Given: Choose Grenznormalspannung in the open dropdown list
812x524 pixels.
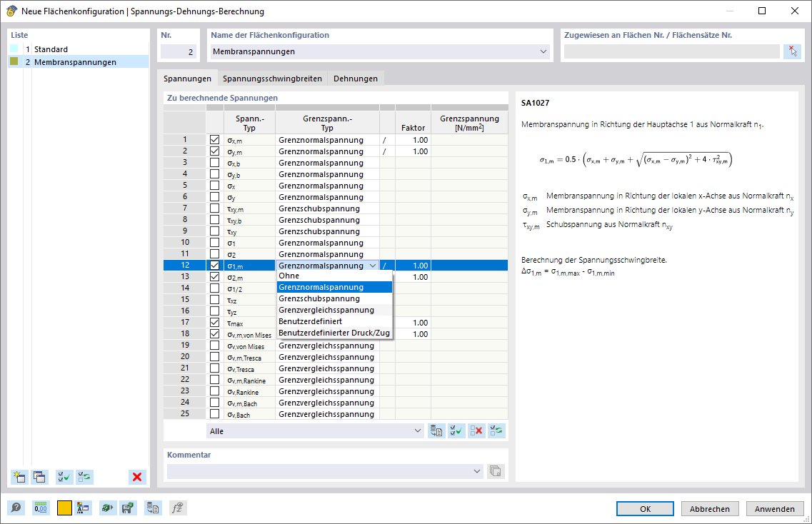Looking at the screenshot, I should [x=334, y=288].
